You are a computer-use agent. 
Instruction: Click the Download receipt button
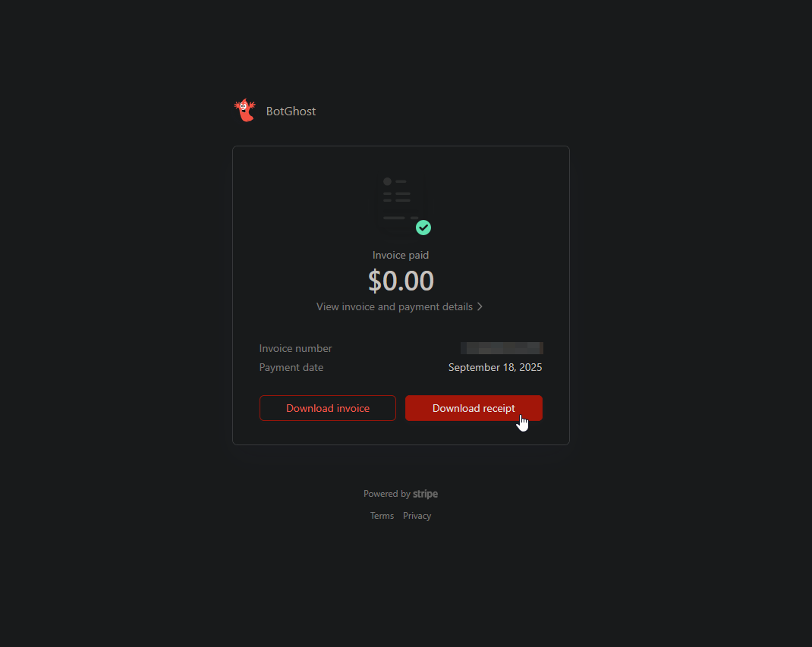pyautogui.click(x=474, y=408)
